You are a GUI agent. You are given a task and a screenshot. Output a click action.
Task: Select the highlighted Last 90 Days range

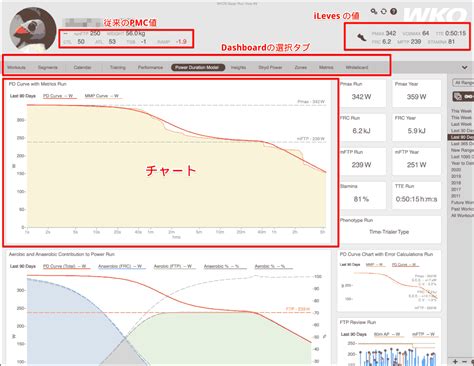461,137
